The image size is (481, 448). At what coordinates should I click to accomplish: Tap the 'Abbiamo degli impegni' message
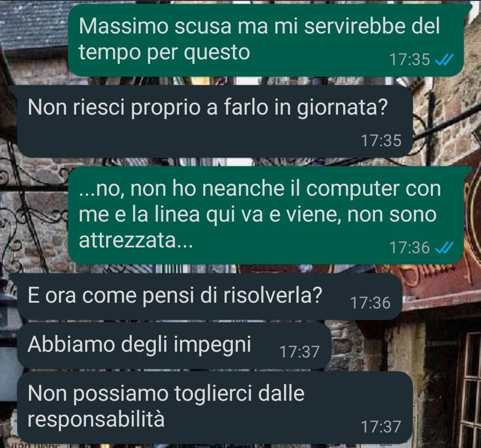[x=174, y=345]
